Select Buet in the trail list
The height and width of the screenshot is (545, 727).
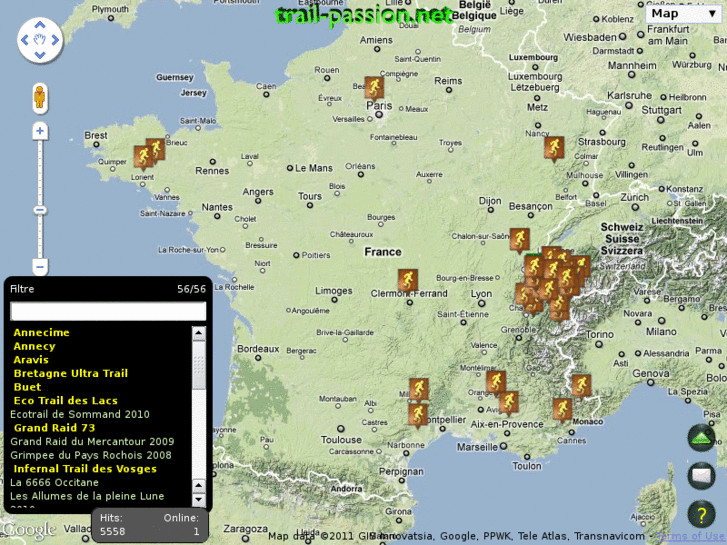[27, 387]
